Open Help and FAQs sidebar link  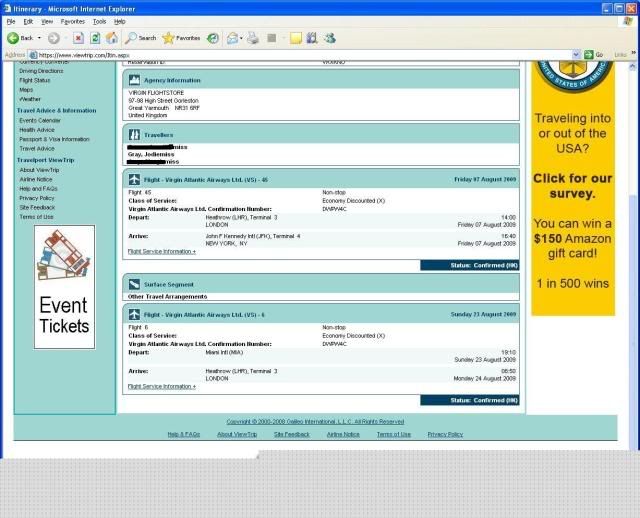[38, 189]
